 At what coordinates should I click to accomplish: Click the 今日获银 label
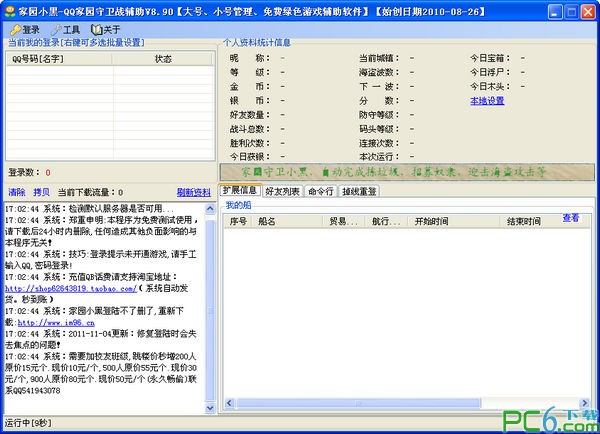pyautogui.click(x=249, y=157)
